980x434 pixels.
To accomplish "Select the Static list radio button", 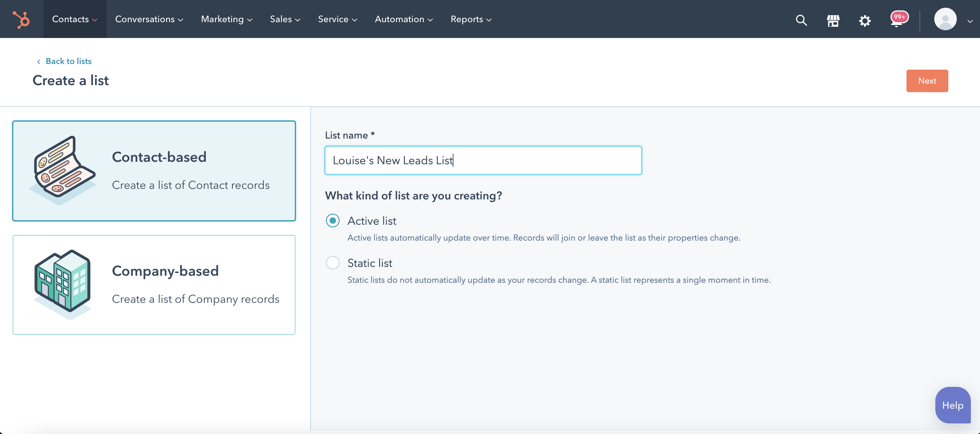I will (332, 263).
